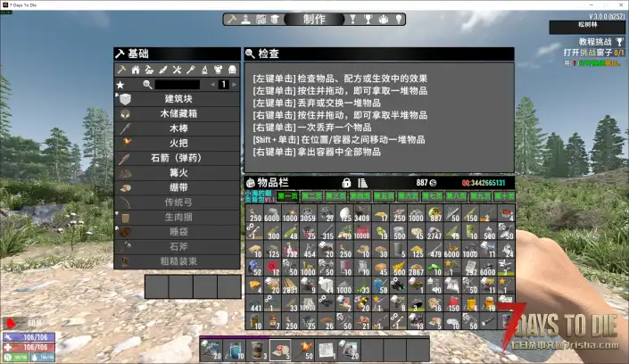Pick the inventory stack of 2867

(x=416, y=268)
